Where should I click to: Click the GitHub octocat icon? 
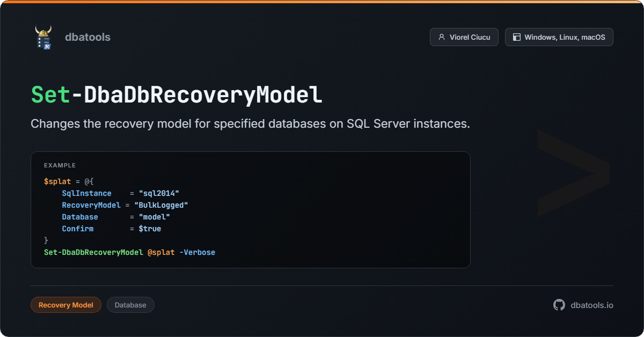[559, 305]
